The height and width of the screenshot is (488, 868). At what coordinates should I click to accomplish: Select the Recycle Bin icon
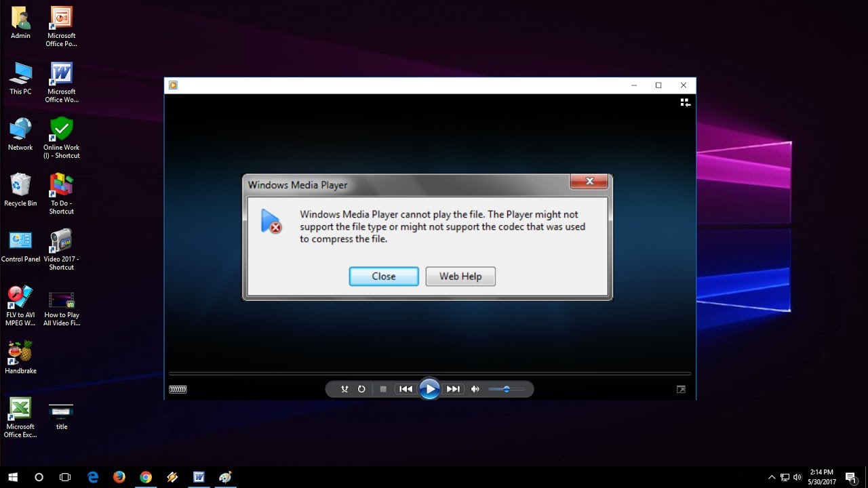[x=20, y=190]
